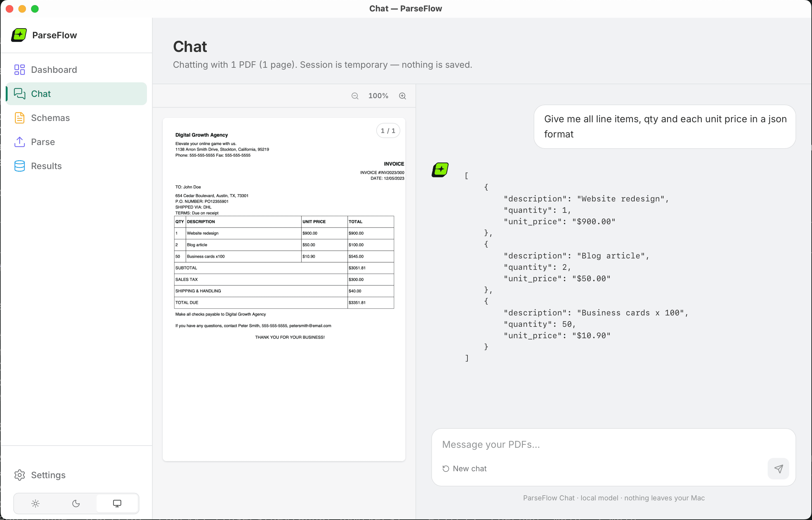Click the assistant avatar icon in chat
812x520 pixels.
440,170
